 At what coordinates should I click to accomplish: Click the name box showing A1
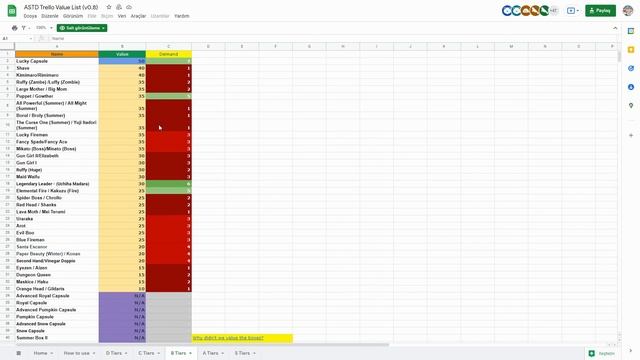click(15, 38)
